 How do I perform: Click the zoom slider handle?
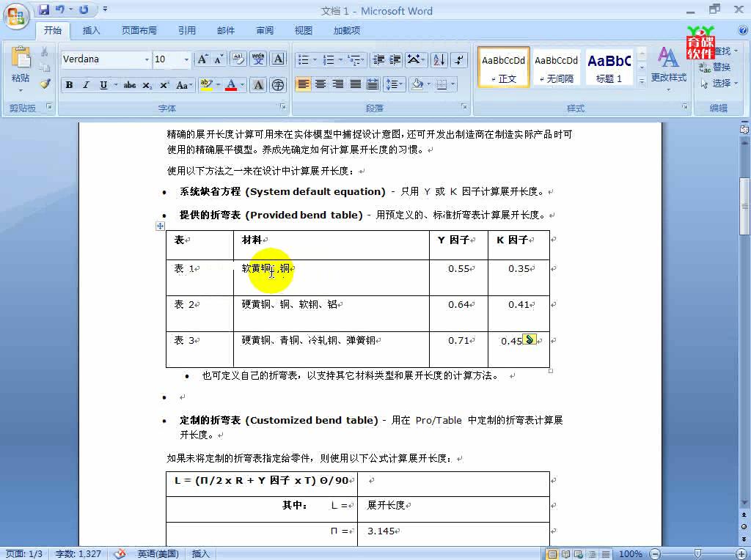click(x=697, y=554)
